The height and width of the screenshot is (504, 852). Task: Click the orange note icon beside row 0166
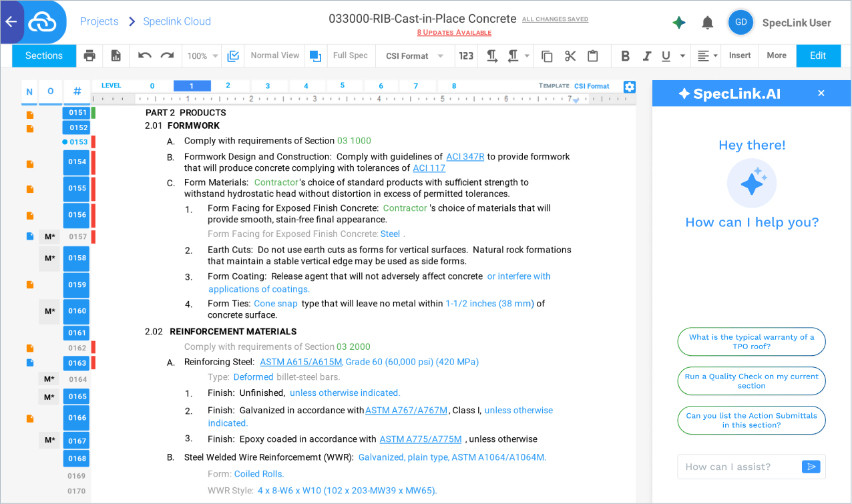[x=29, y=419]
